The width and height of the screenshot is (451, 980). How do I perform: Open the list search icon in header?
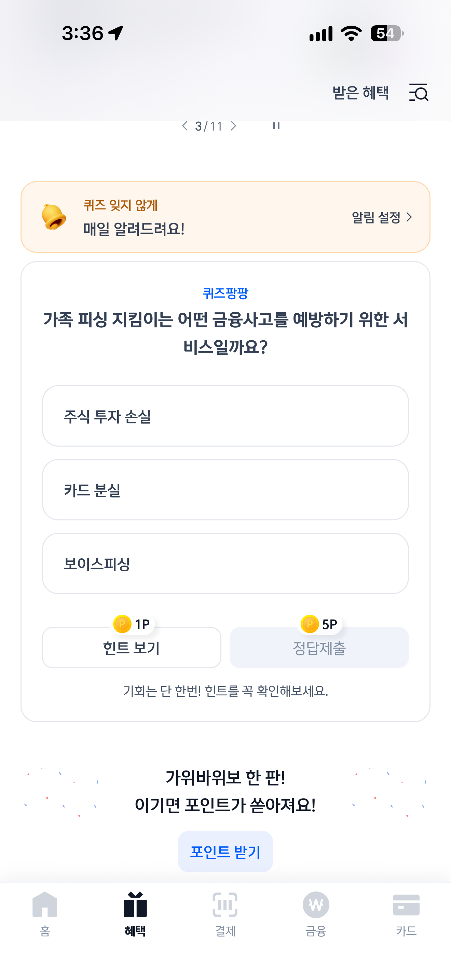[x=419, y=93]
